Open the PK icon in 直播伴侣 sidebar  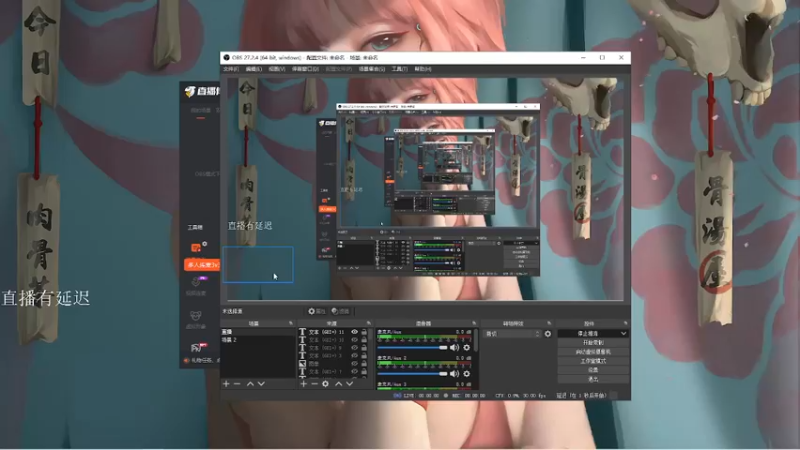click(197, 347)
